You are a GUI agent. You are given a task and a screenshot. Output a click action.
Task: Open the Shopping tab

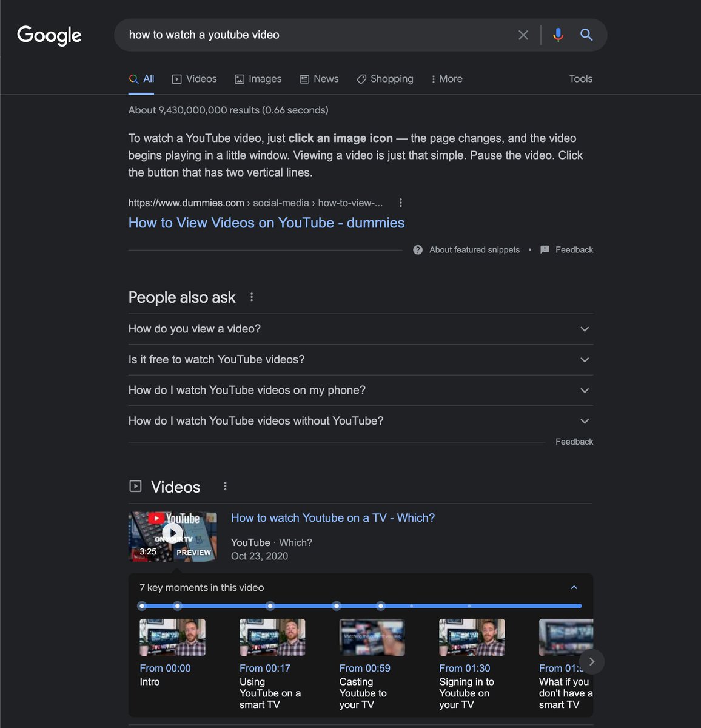click(384, 79)
